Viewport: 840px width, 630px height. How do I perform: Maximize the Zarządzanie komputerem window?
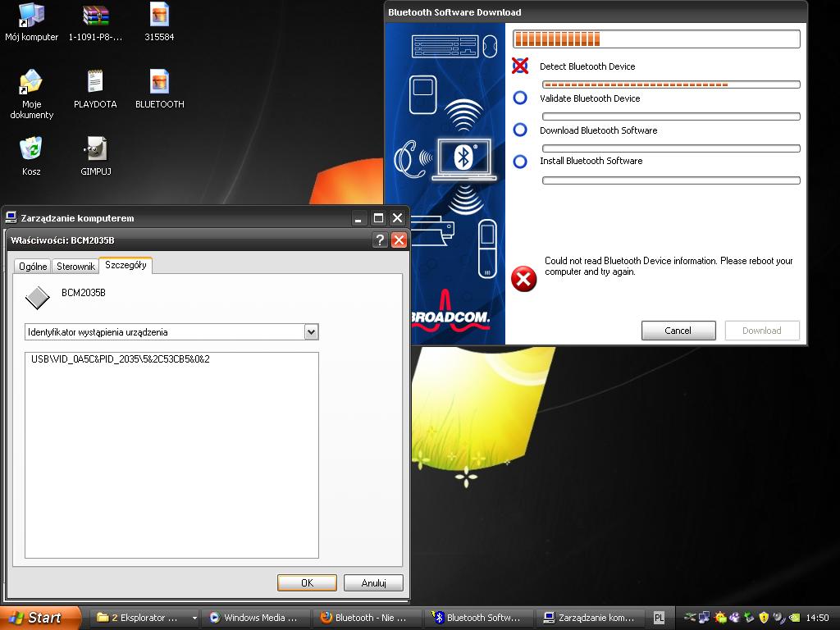coord(378,218)
